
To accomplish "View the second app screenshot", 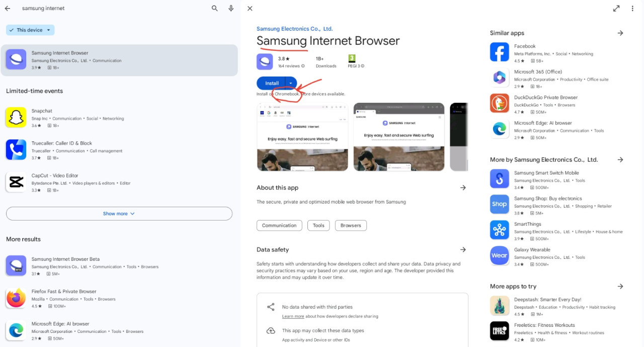I will click(399, 137).
